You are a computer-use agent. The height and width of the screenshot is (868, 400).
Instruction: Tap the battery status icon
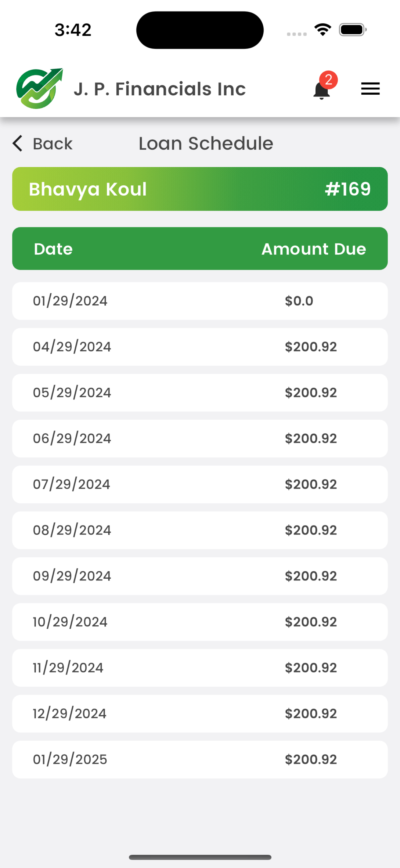pos(353,30)
